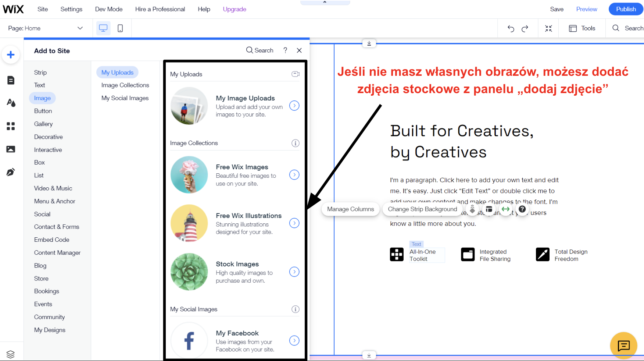This screenshot has height=361, width=644.
Task: Select Contact & Forms in the Add list
Action: 57,227
